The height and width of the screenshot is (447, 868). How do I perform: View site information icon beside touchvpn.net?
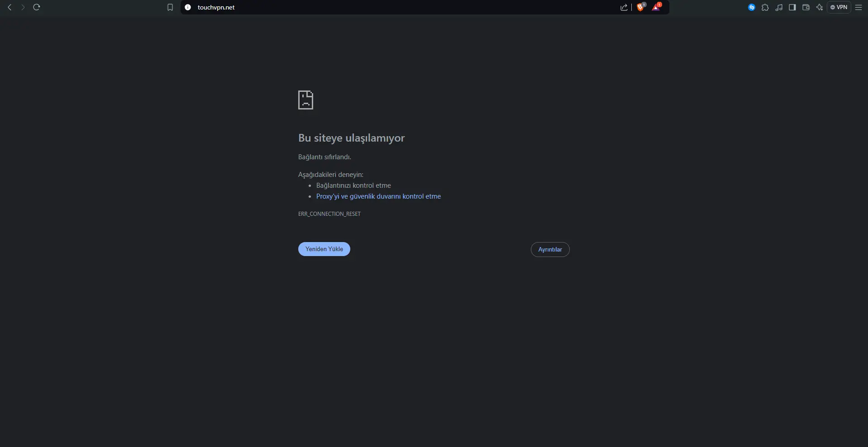click(x=188, y=7)
